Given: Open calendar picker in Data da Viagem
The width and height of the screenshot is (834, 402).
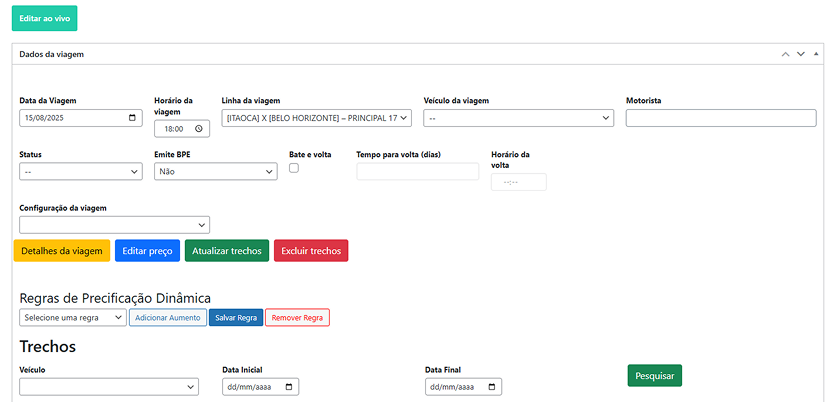Looking at the screenshot, I should pos(133,118).
